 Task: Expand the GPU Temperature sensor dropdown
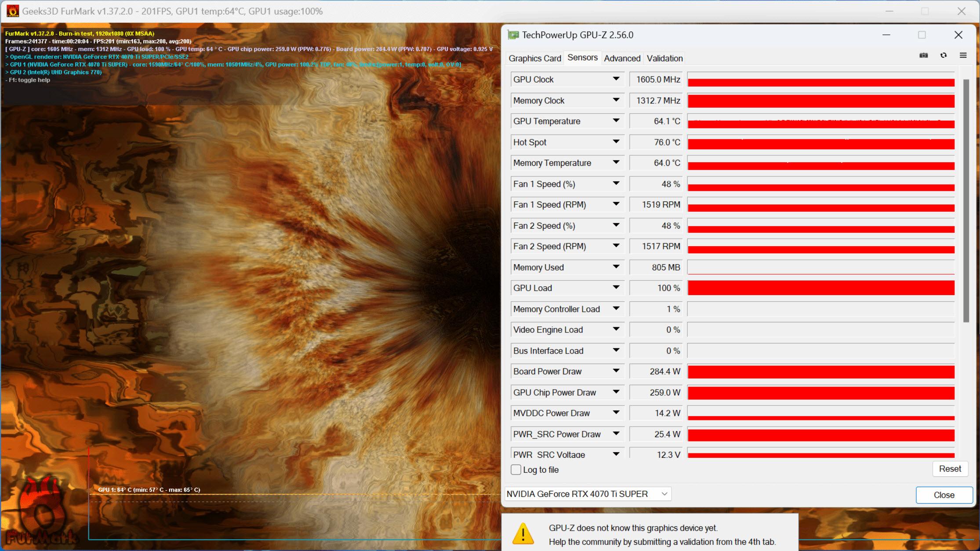pos(617,121)
